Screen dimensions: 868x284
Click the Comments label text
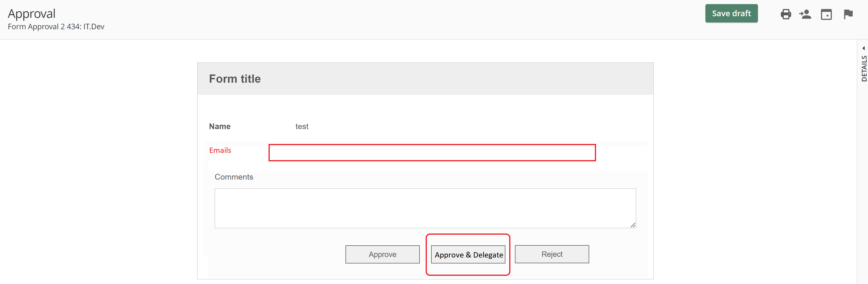[234, 177]
